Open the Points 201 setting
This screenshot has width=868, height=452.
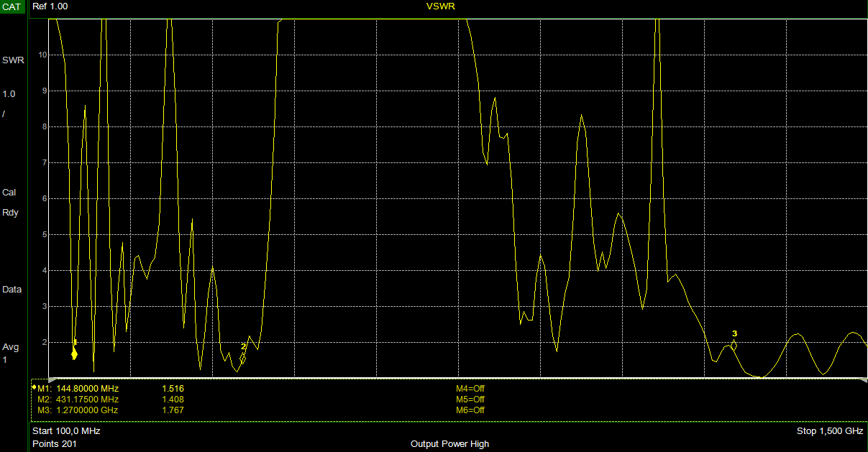point(55,444)
